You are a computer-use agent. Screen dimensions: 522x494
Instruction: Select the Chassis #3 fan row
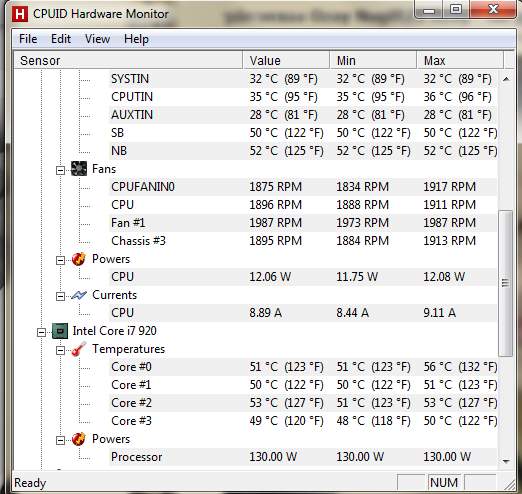303,241
